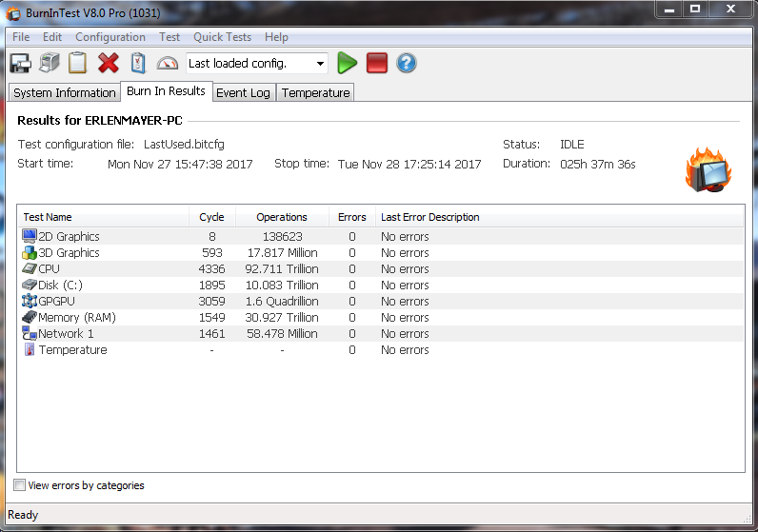
Task: Switch to System Information tab
Action: coord(65,92)
